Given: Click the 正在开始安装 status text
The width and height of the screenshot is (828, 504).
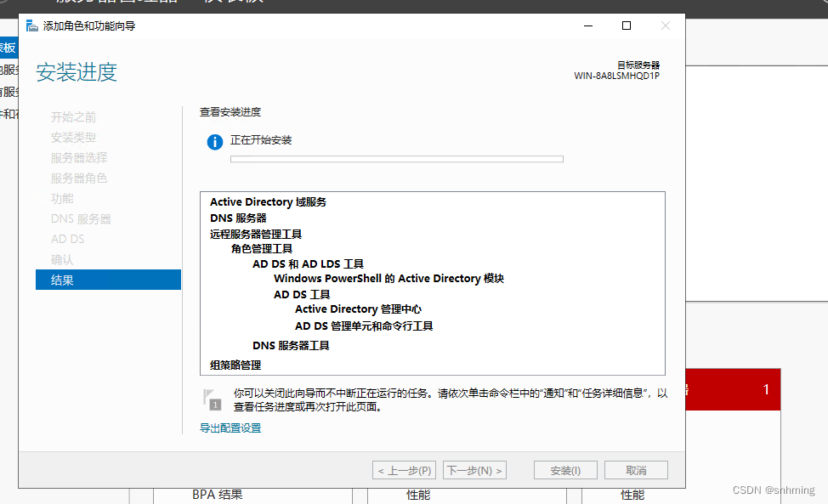Looking at the screenshot, I should pyautogui.click(x=261, y=140).
